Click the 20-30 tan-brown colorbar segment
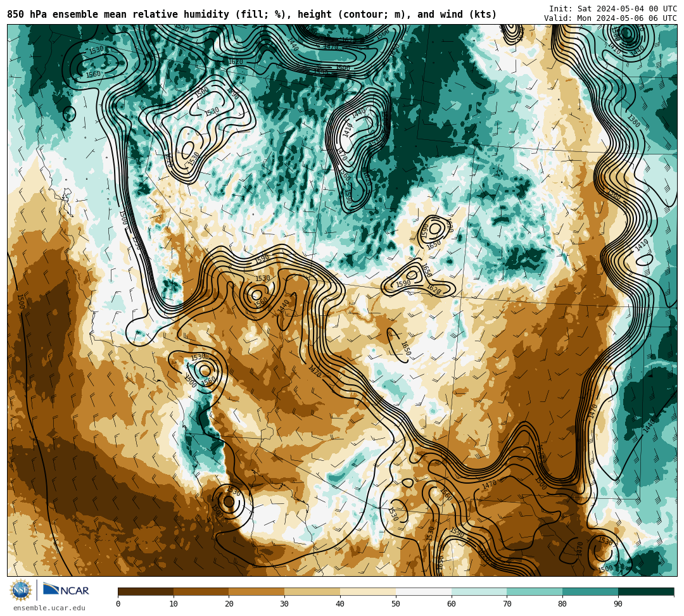Image resolution: width=684 pixels, height=616 pixels. [x=257, y=591]
